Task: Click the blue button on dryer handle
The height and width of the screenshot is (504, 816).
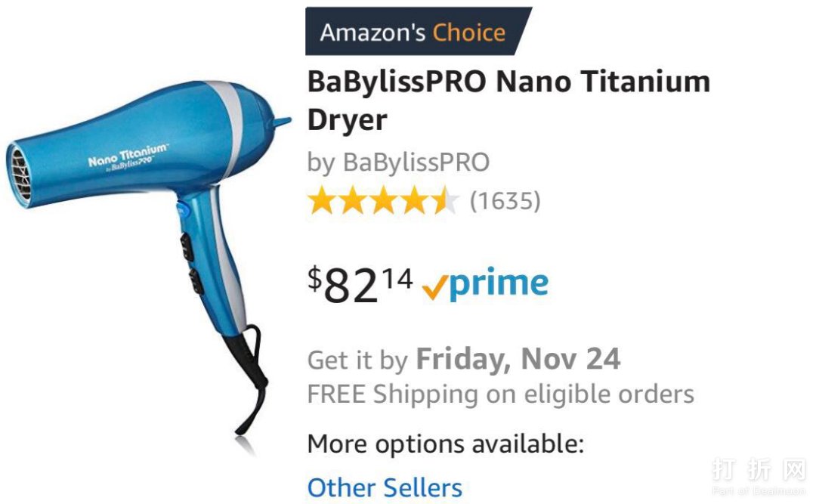Action: coord(181,209)
